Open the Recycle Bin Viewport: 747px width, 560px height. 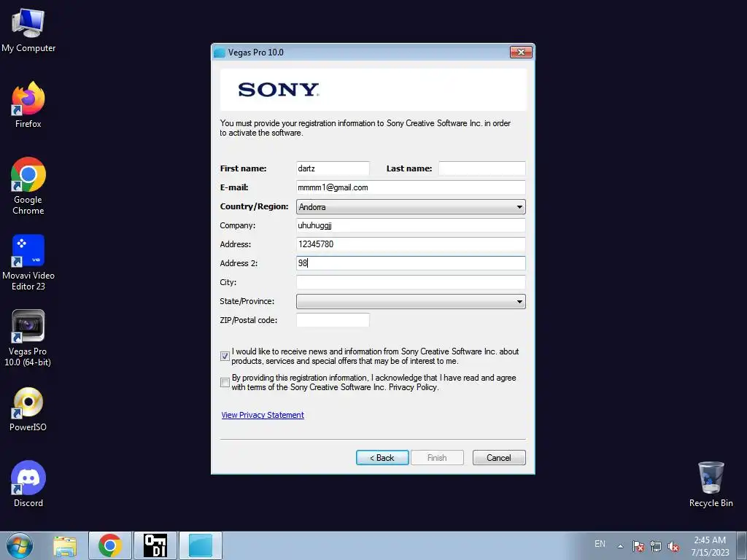(711, 484)
